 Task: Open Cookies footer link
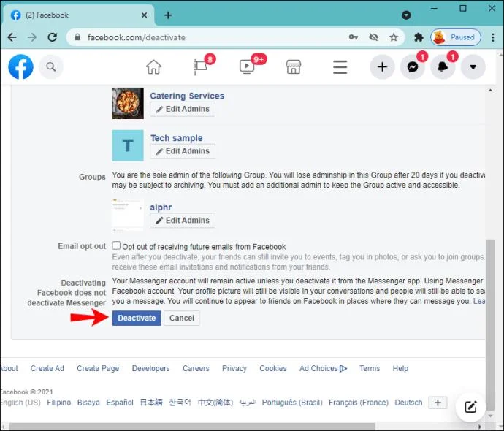click(273, 368)
